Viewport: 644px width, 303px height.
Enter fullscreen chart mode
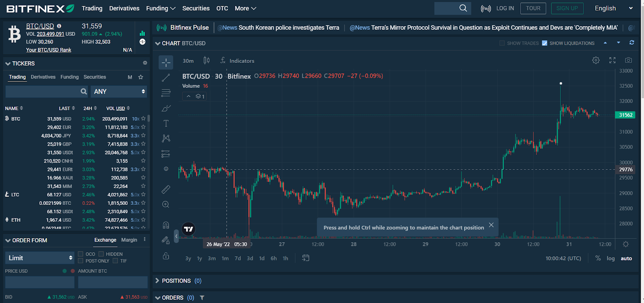[612, 60]
